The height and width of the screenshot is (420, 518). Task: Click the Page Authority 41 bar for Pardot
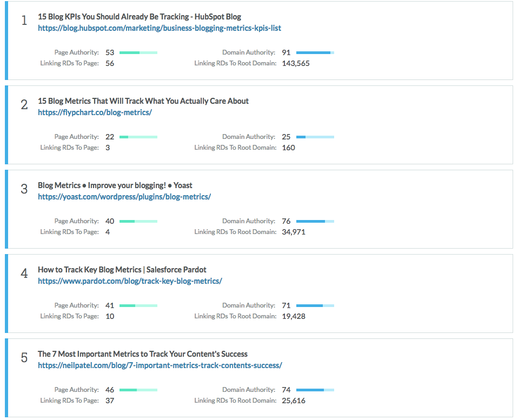pyautogui.click(x=138, y=306)
